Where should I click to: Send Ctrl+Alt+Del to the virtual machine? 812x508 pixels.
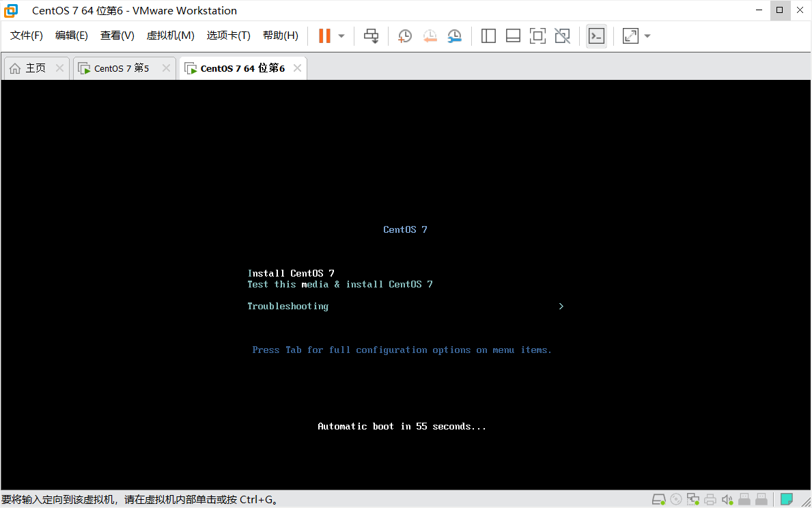pyautogui.click(x=372, y=36)
